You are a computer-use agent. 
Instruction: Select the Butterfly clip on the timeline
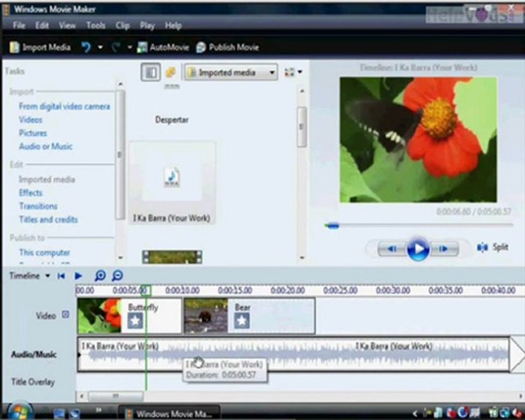[x=129, y=316]
